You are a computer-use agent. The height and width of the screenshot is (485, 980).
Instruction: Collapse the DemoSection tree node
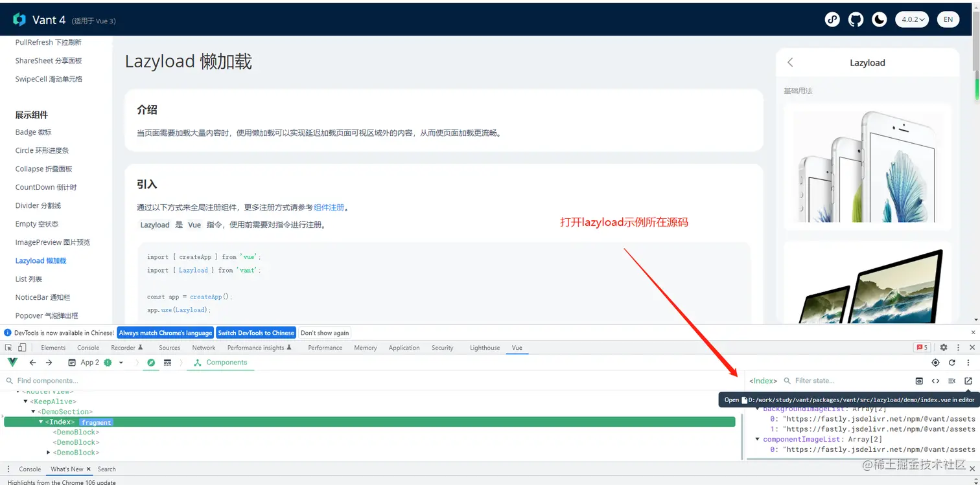click(x=34, y=412)
